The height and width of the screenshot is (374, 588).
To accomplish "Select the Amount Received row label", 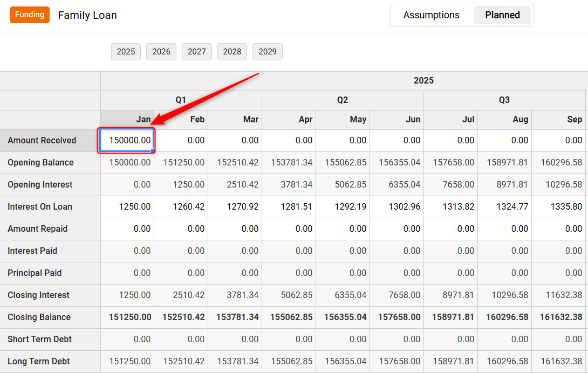I will point(42,141).
